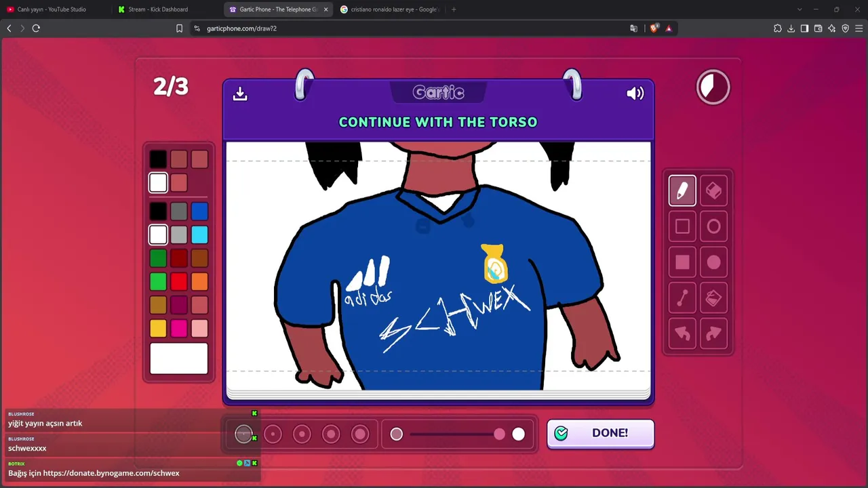868x488 pixels.
Task: Select the light pink color swatch
Action: pyautogui.click(x=199, y=328)
